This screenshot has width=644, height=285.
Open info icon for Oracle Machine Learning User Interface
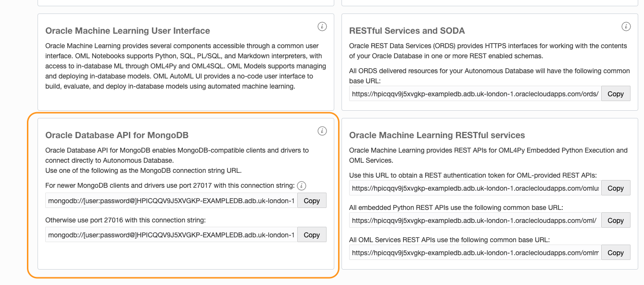coord(322,26)
